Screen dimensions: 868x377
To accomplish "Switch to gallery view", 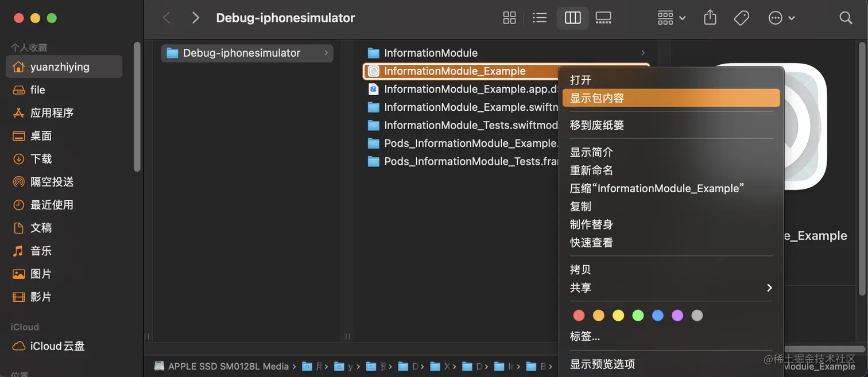I will (x=603, y=18).
